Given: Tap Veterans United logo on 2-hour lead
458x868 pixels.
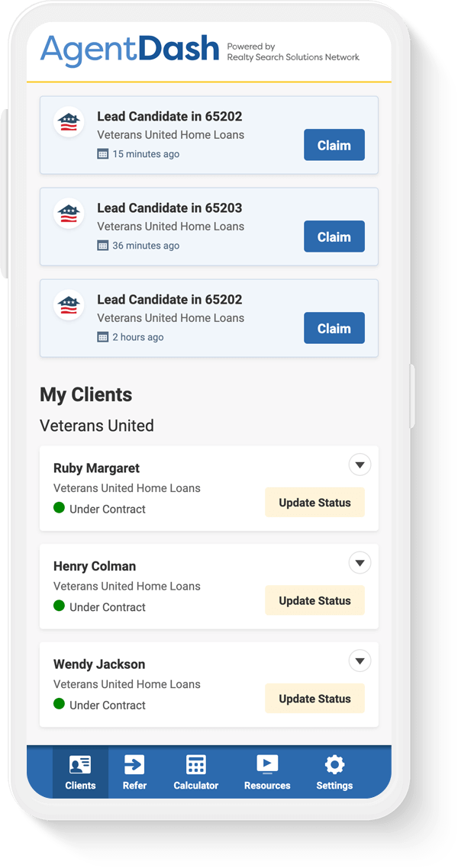Looking at the screenshot, I should tap(69, 304).
